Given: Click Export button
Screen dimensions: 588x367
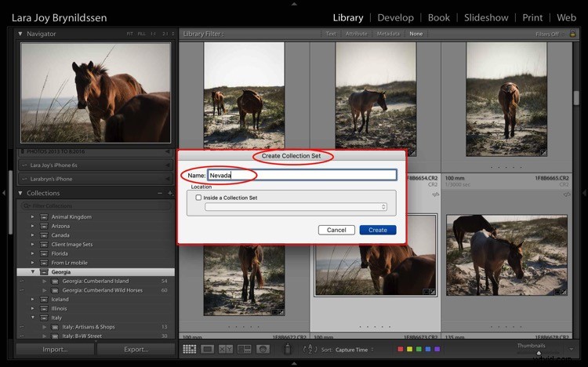Looking at the screenshot, I should coord(136,350).
